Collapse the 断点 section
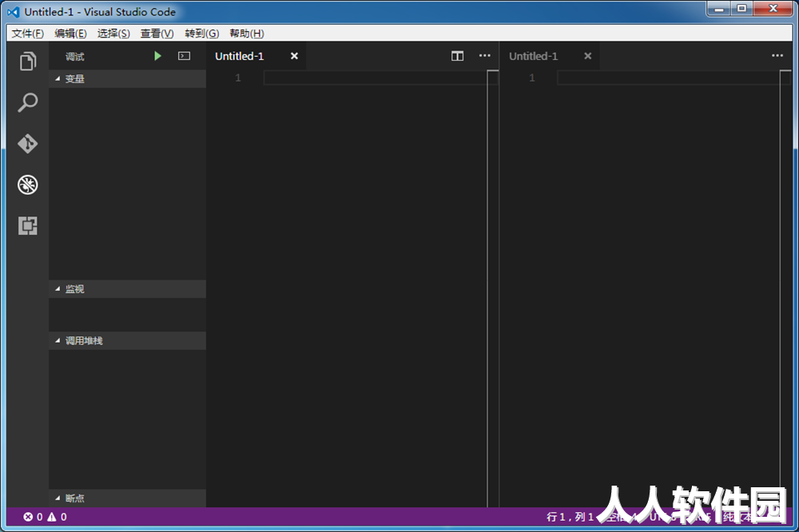799x532 pixels. pos(127,498)
